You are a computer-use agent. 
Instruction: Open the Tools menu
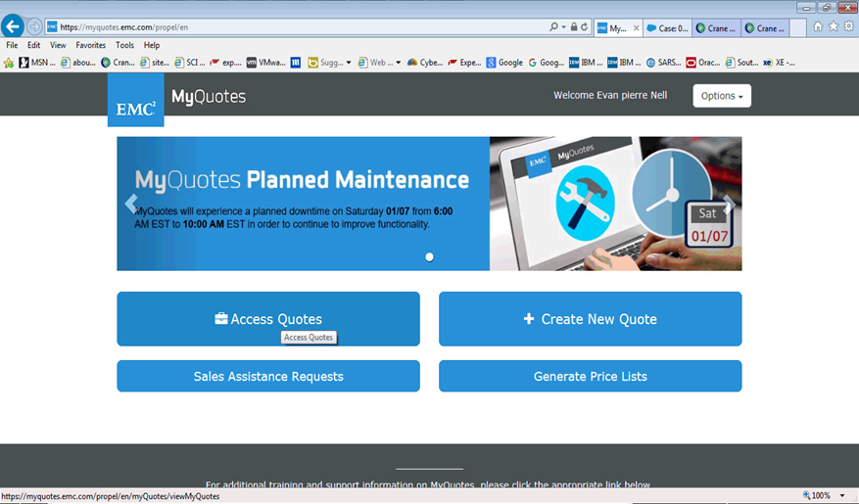(124, 45)
